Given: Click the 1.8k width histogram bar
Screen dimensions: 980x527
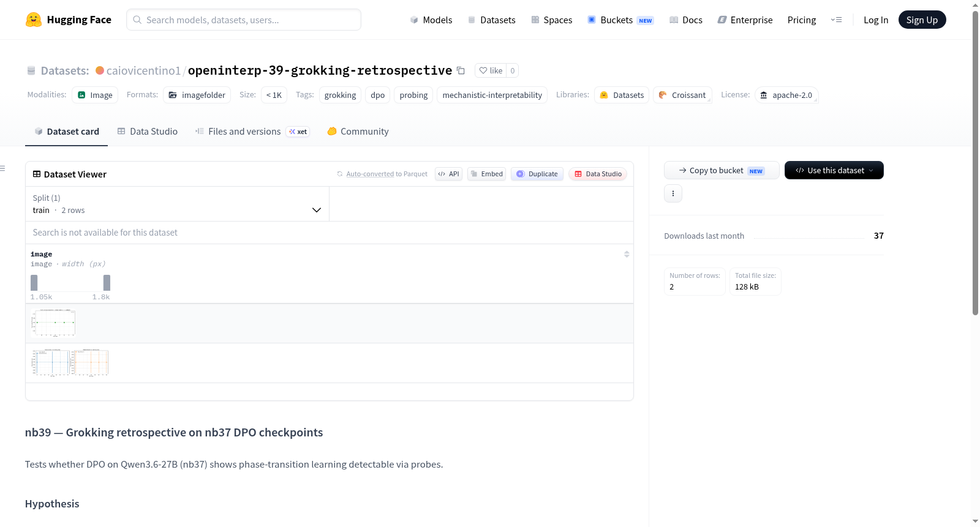Looking at the screenshot, I should [107, 282].
